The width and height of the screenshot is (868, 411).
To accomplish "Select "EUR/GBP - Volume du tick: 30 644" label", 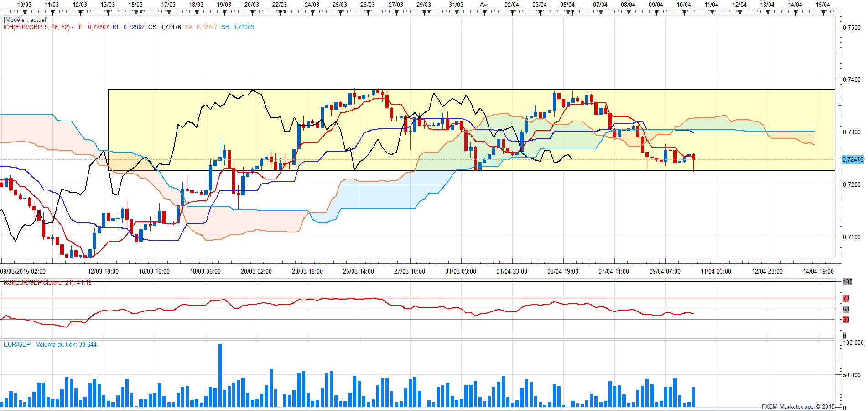I will (50, 345).
